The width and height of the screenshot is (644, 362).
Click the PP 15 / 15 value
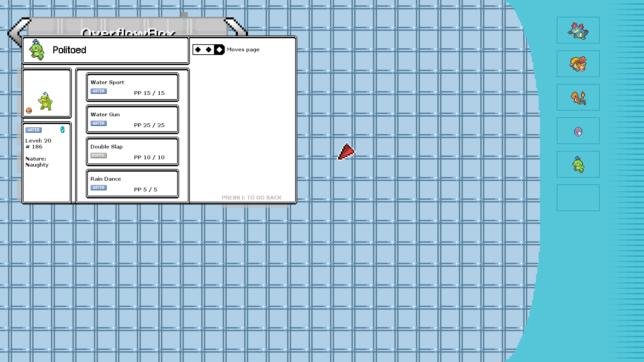click(149, 93)
